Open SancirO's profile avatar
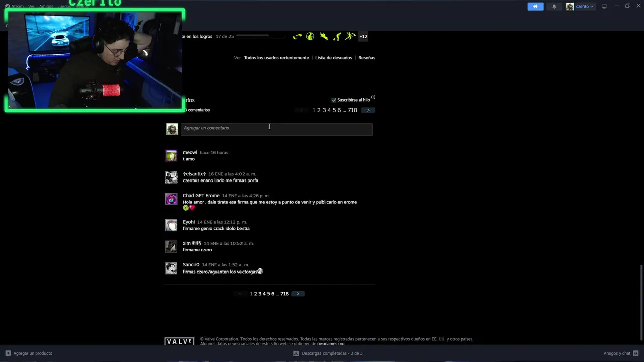Viewport: 644px width, 362px height. [x=171, y=268]
